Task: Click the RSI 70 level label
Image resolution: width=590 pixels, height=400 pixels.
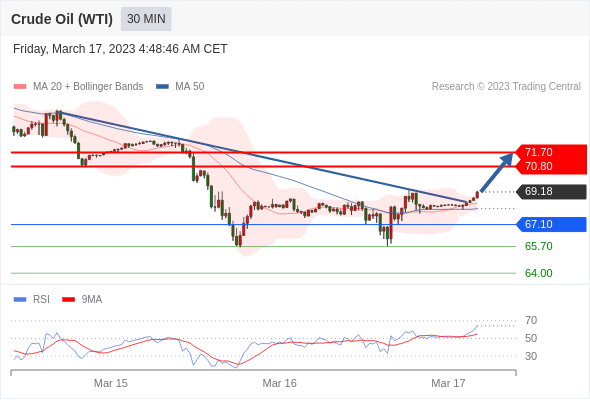Action: [x=531, y=321]
